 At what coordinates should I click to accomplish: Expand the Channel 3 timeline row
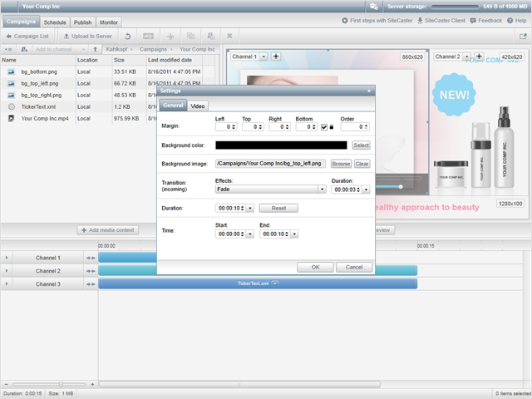coord(6,284)
